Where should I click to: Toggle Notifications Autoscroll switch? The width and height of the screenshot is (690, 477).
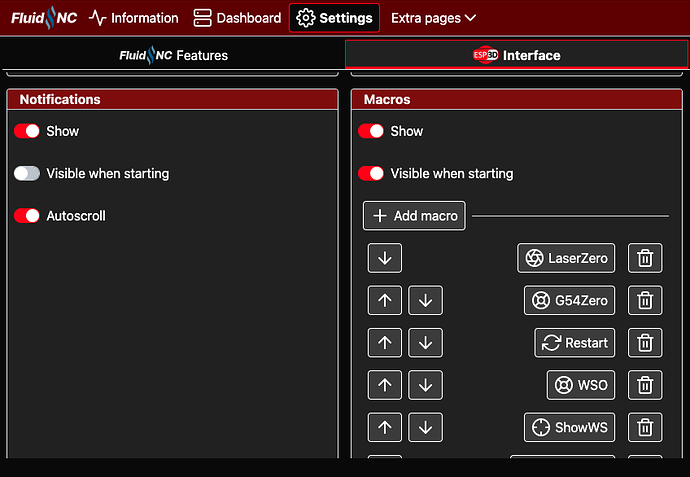click(27, 216)
